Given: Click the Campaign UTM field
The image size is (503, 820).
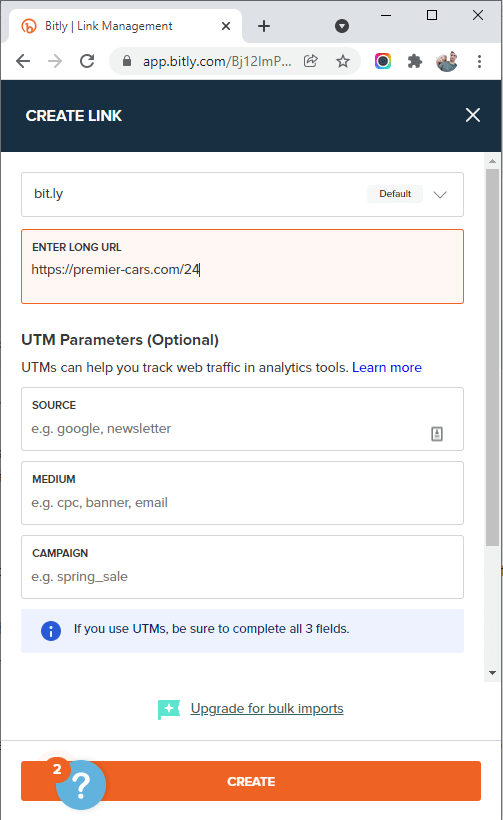Looking at the screenshot, I should (x=242, y=567).
